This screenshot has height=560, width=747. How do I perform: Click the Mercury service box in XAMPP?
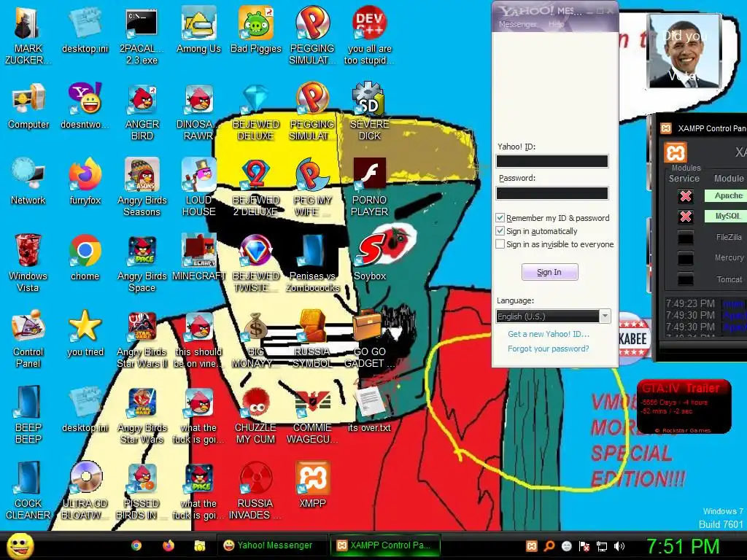686,258
